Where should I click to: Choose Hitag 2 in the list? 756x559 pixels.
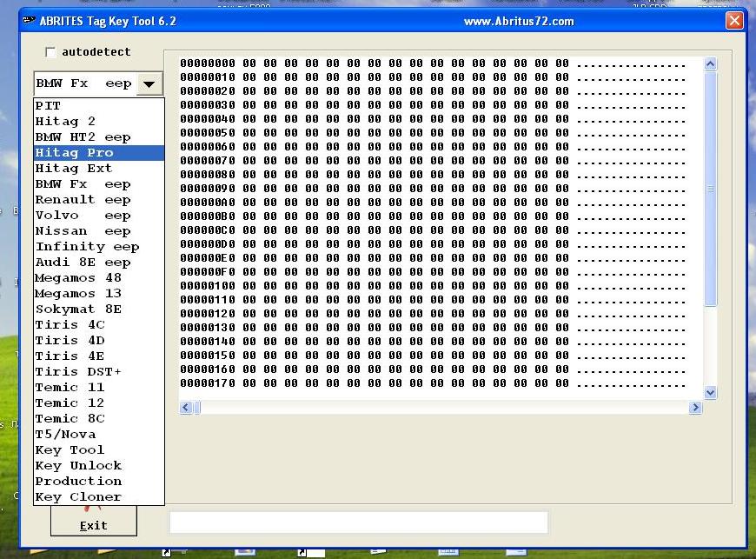click(x=99, y=121)
